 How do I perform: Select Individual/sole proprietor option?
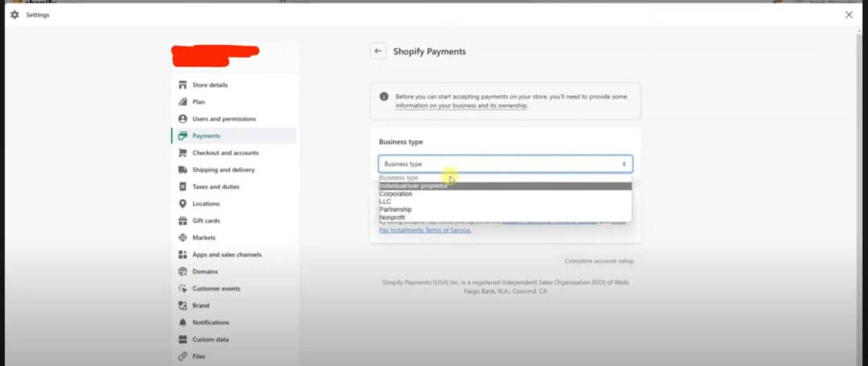pos(506,186)
